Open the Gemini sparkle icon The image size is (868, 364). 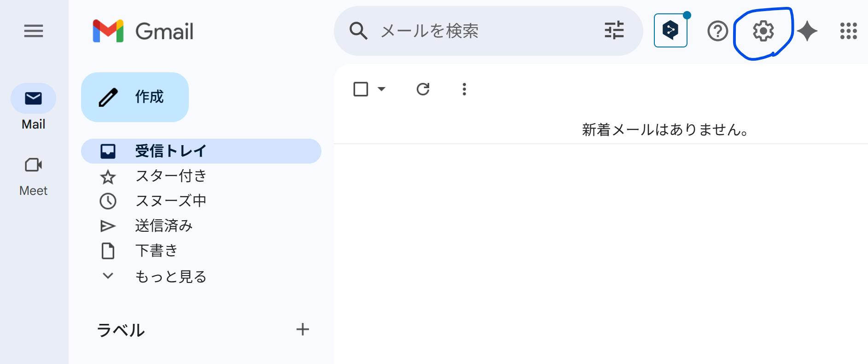[807, 31]
